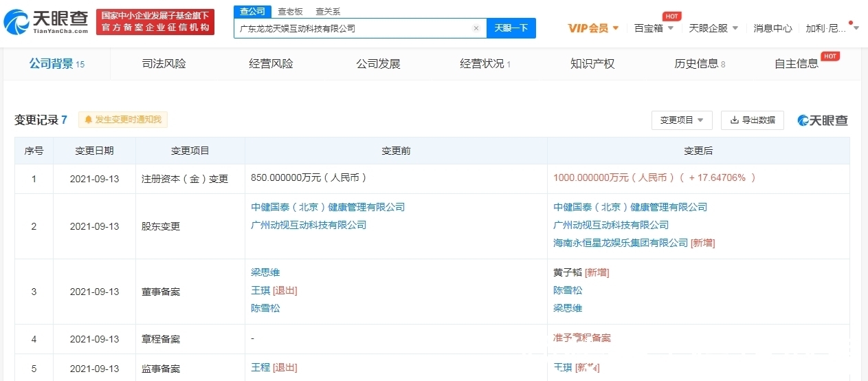Click the 变更项目 column header
The height and width of the screenshot is (381, 868).
click(x=190, y=151)
